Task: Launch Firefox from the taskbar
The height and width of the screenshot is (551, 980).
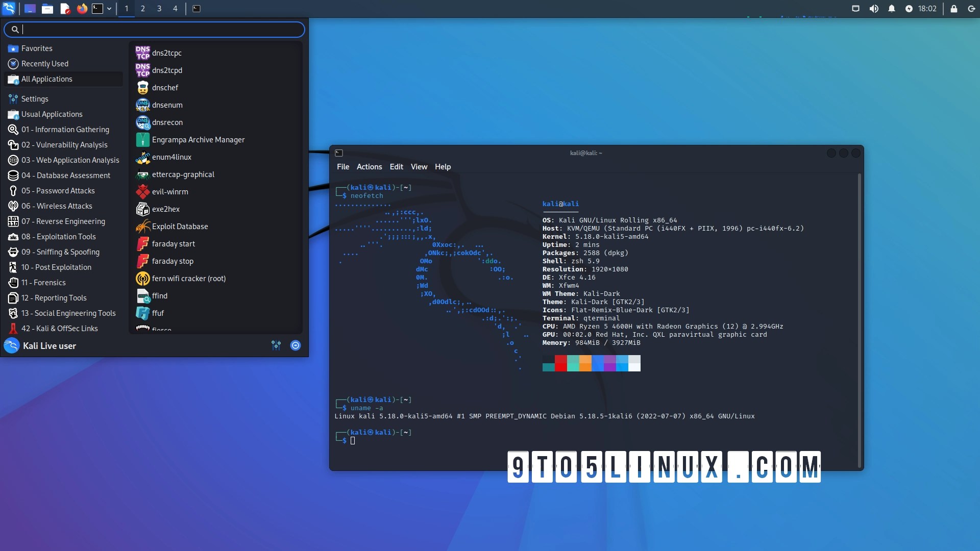Action: click(82, 8)
